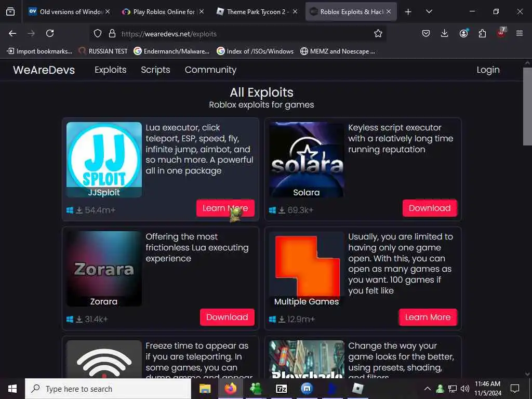Open the Firefox account icon

463,33
